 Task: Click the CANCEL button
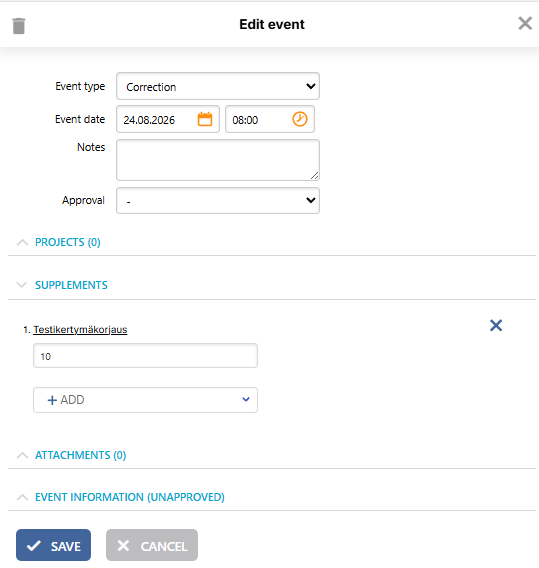coord(152,545)
